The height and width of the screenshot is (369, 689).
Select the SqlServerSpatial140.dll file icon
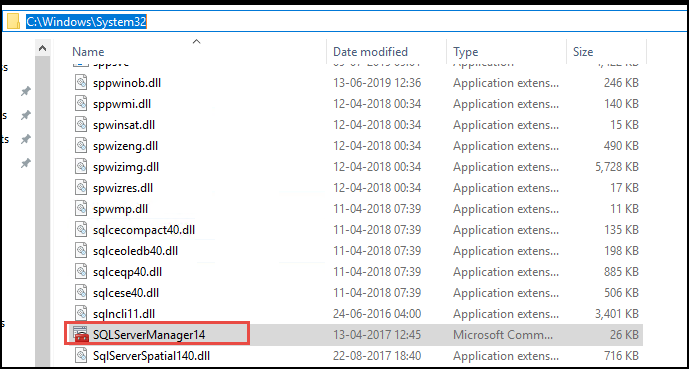pyautogui.click(x=81, y=355)
